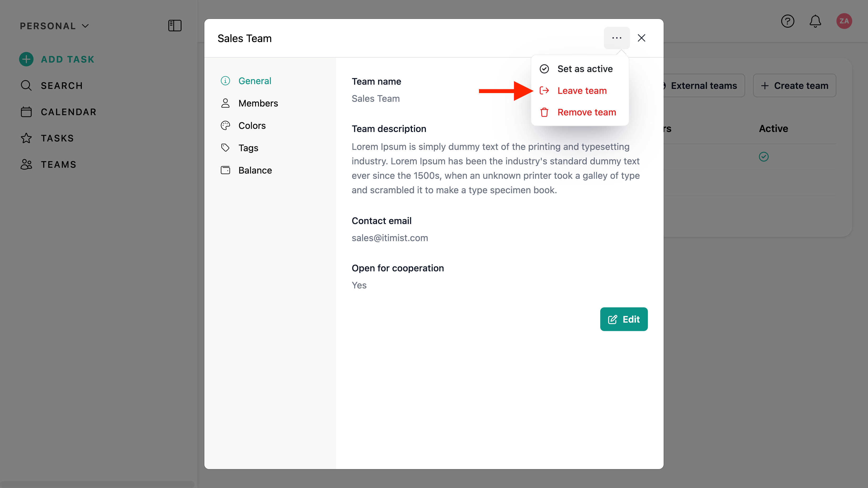Choose Remove team from the menu
Image resolution: width=868 pixels, height=488 pixels.
tap(586, 112)
